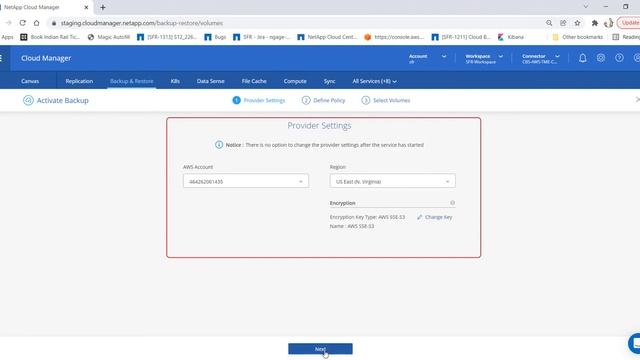Bookmark this page with star icon
This screenshot has height=360, width=640.
pyautogui.click(x=577, y=23)
